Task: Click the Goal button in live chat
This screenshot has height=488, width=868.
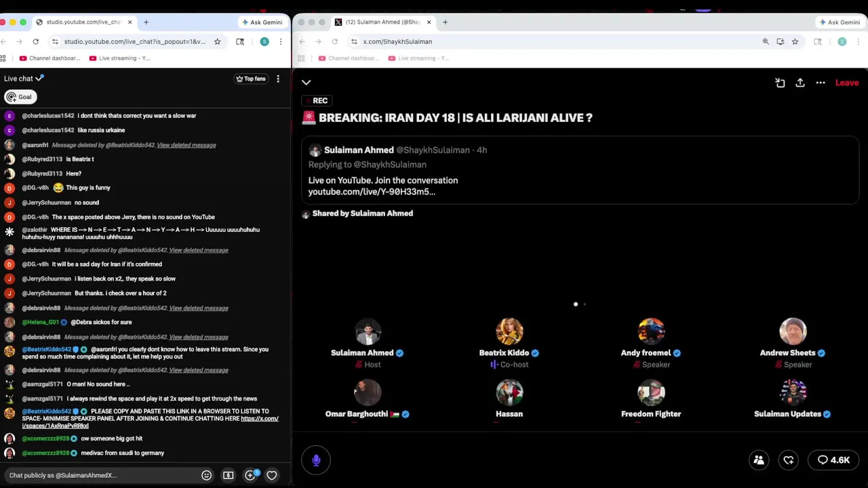Action: (20, 97)
